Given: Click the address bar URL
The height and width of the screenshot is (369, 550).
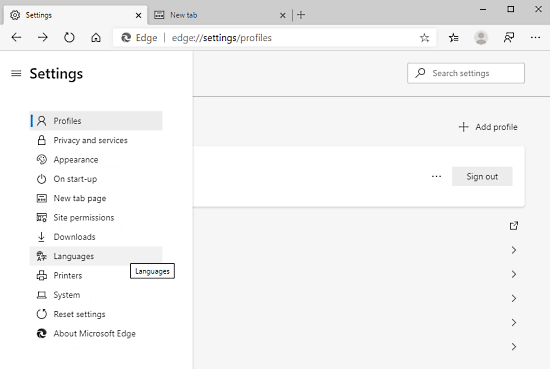Looking at the screenshot, I should coord(222,38).
